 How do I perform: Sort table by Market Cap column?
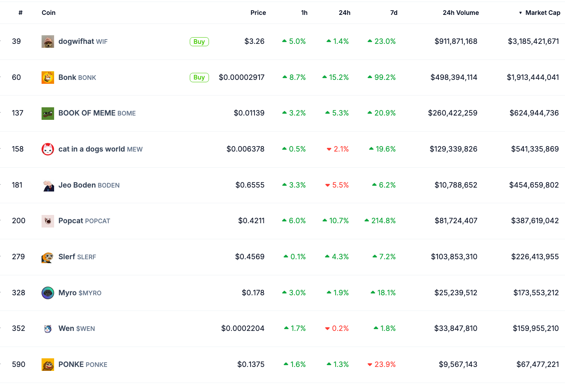click(x=542, y=13)
